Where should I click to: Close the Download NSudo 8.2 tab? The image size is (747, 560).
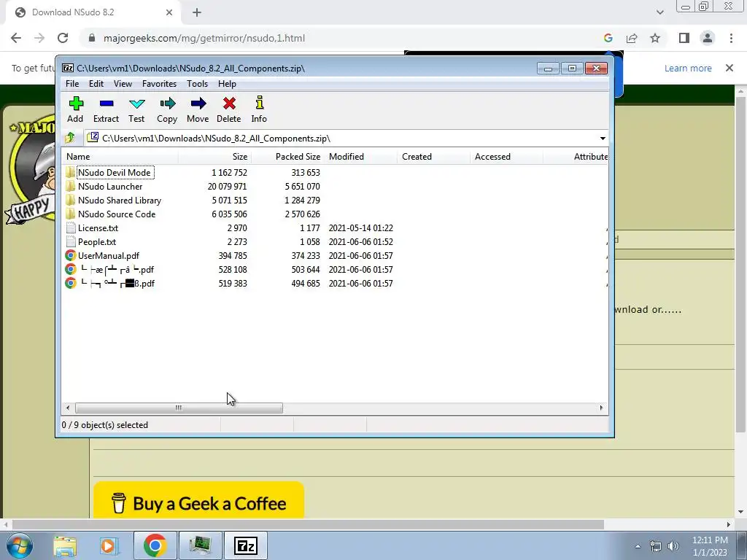pos(169,12)
